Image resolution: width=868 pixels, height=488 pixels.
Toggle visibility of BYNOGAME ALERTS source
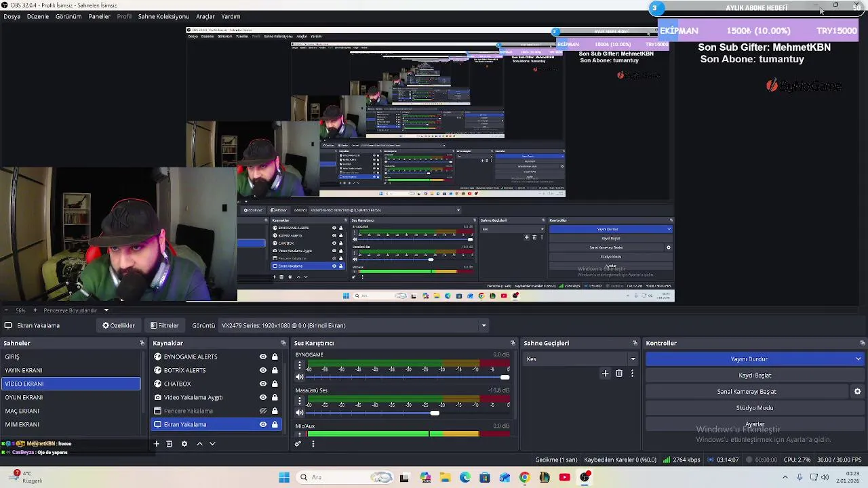point(263,357)
